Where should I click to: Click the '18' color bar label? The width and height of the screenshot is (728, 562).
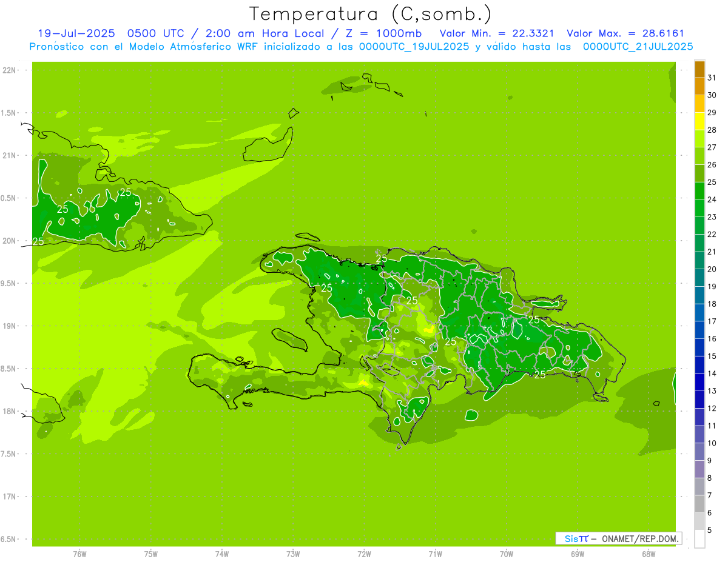point(712,304)
